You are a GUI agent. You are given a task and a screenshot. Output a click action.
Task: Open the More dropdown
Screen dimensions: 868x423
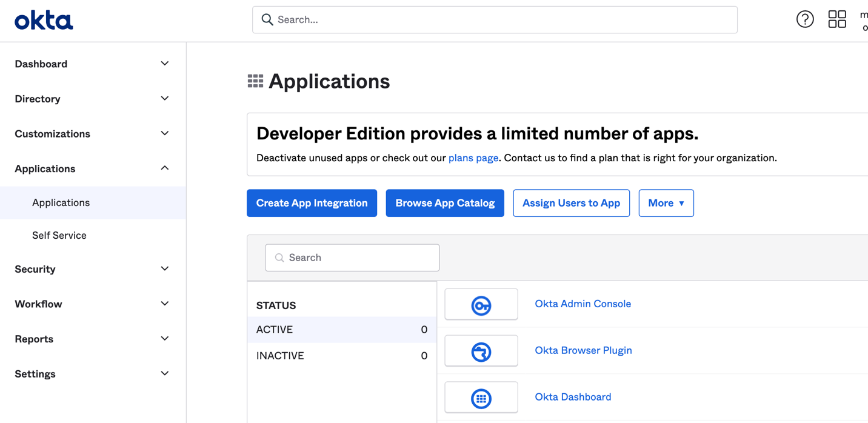click(x=666, y=203)
